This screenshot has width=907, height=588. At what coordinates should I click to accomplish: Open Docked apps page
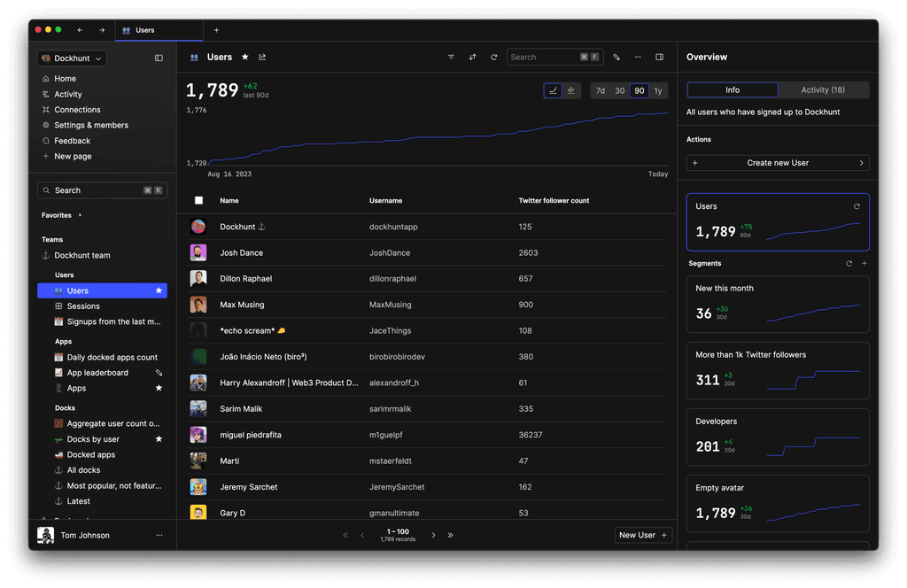tap(91, 455)
